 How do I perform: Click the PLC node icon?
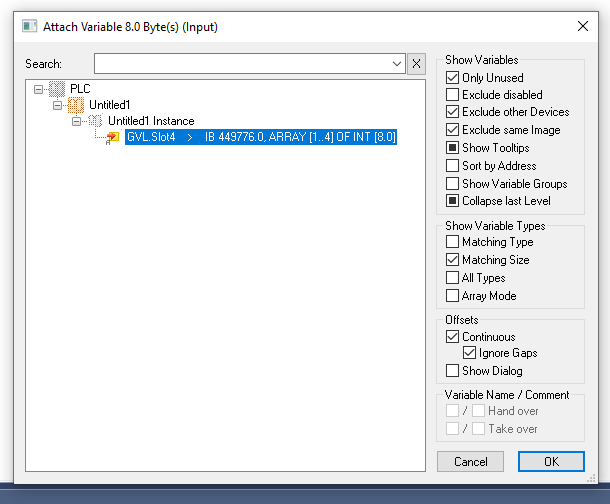57,89
